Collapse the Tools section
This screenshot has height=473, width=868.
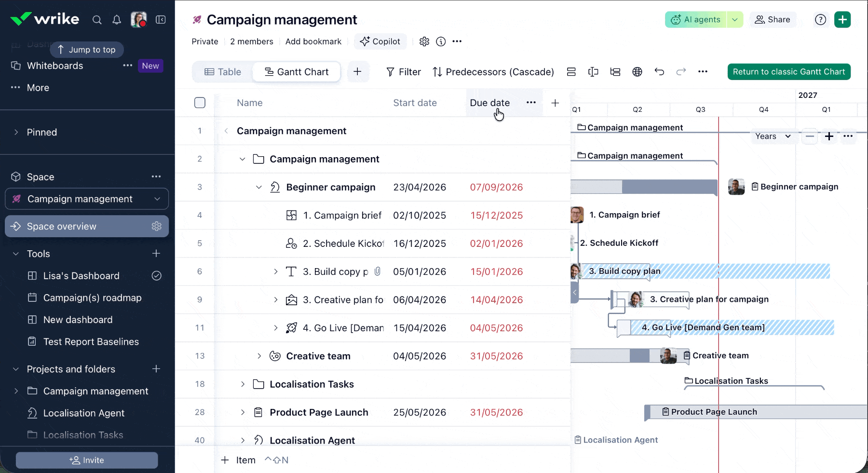16,254
